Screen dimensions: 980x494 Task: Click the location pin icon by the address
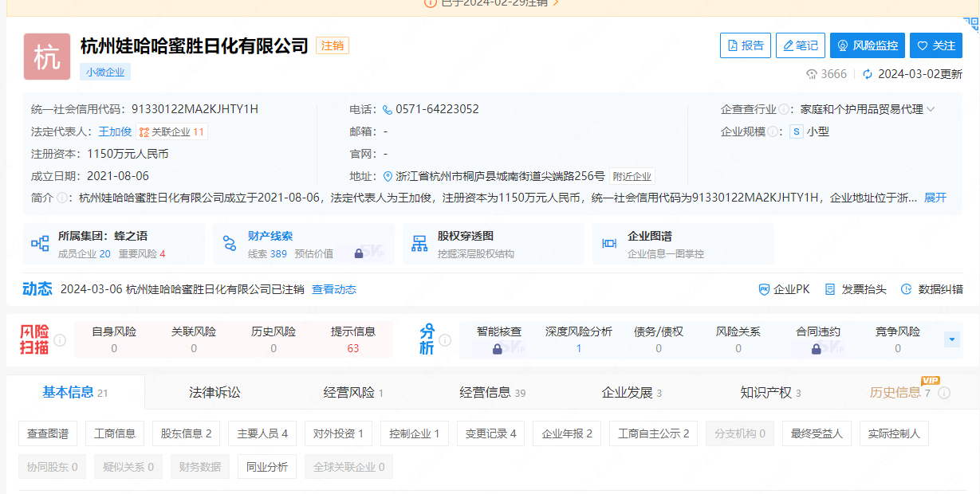388,176
